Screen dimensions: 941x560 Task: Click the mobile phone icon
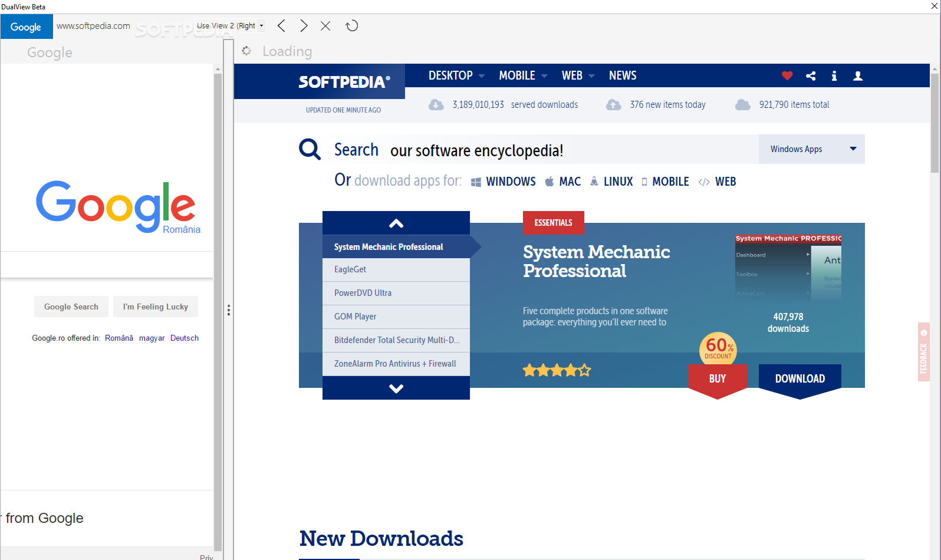click(644, 182)
